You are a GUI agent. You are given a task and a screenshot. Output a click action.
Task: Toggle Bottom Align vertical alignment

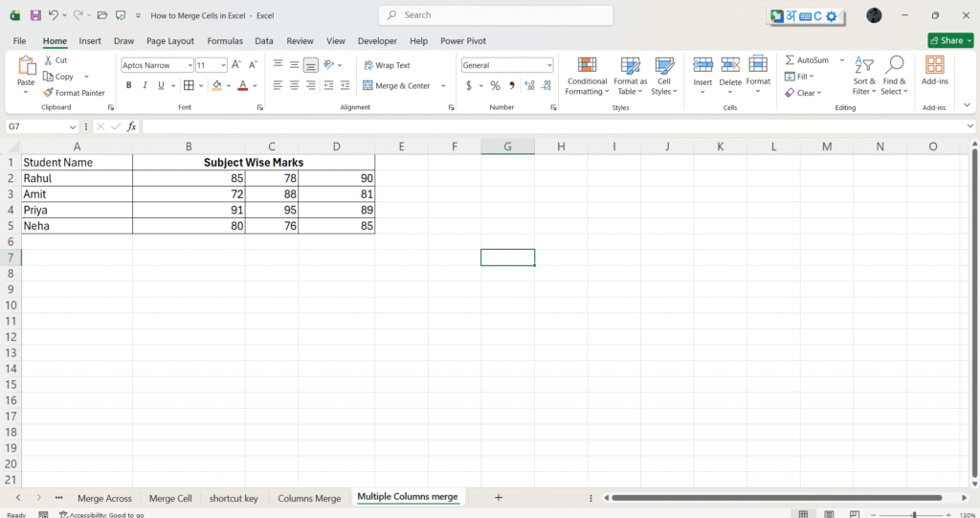click(x=311, y=64)
